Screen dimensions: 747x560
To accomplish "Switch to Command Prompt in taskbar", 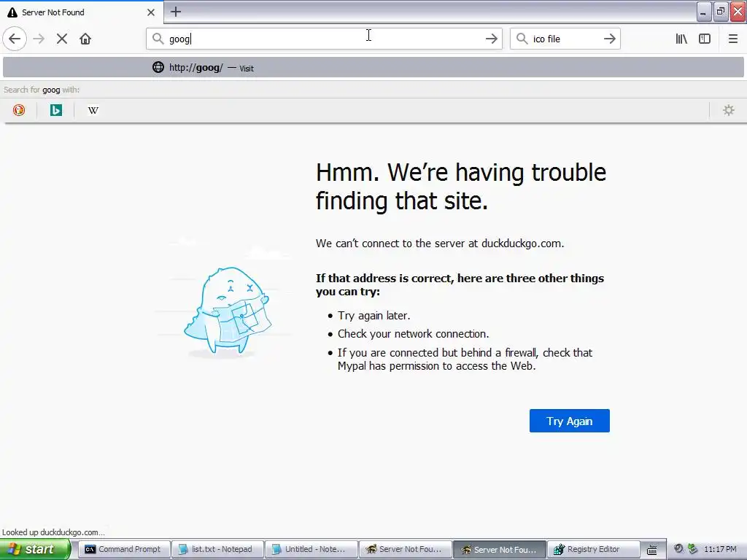I will click(x=124, y=550).
